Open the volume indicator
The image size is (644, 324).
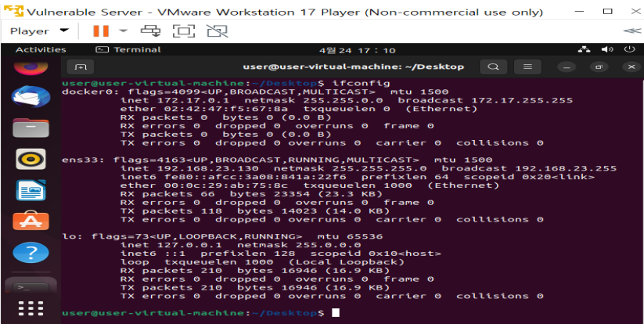point(607,49)
